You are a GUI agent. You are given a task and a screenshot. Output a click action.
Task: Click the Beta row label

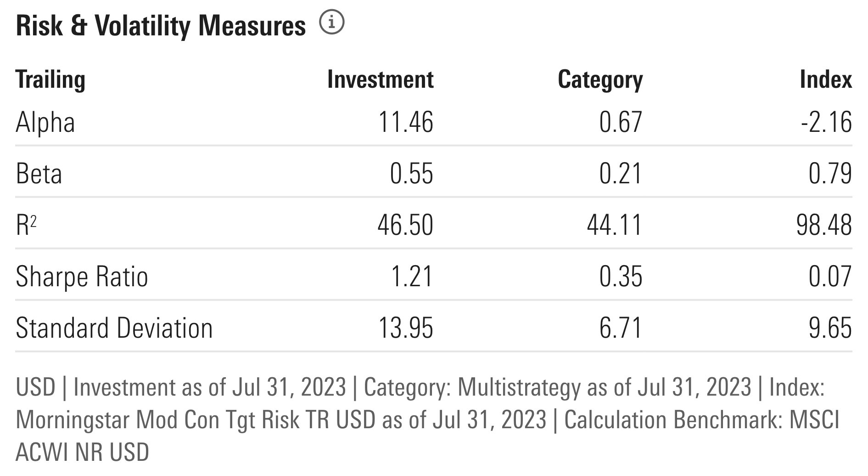click(39, 174)
